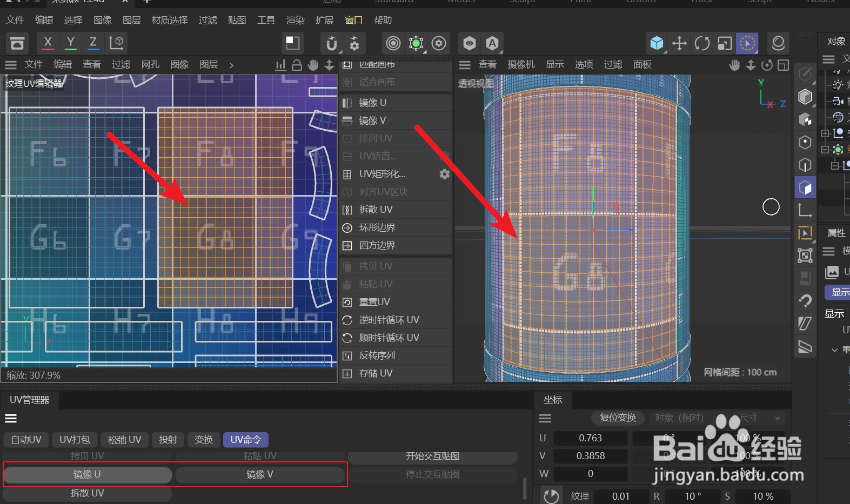Open the UV manager hamburger menu
Image resolution: width=850 pixels, height=504 pixels.
(11, 419)
